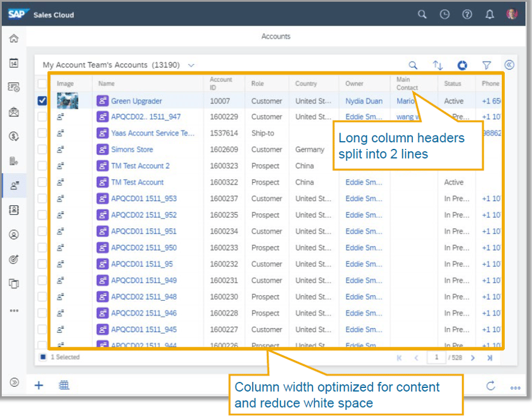Screen dimensions: 532x417
Task: Check the Yaas Account Service row checkbox
Action: pyautogui.click(x=42, y=133)
